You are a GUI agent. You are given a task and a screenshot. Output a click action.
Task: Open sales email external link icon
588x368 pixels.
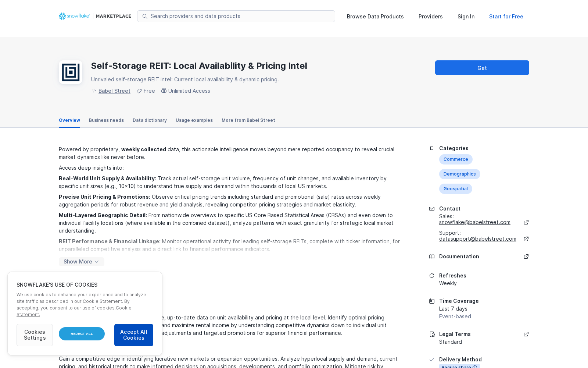tap(526, 222)
